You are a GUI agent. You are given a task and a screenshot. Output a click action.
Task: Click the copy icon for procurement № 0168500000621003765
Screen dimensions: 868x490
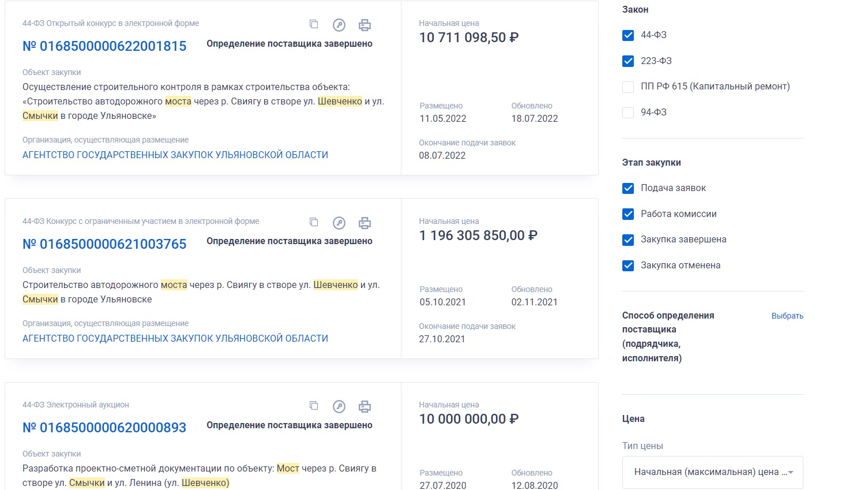pyautogui.click(x=314, y=222)
